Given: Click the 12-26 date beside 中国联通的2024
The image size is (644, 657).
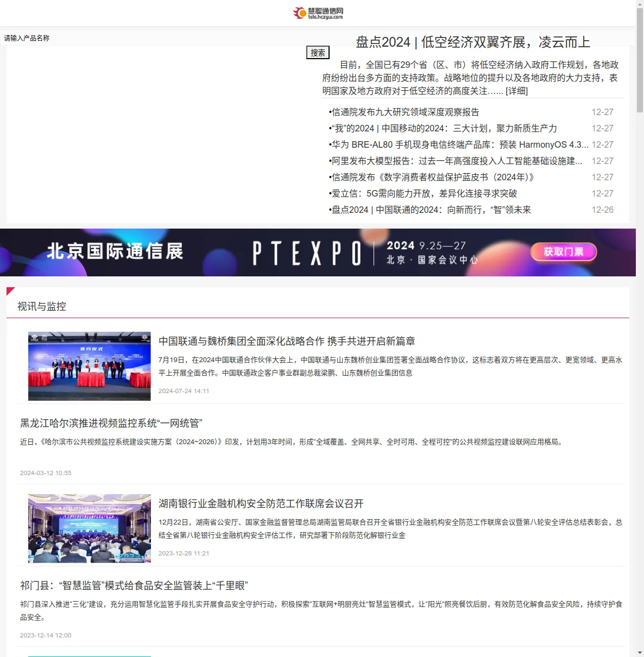Looking at the screenshot, I should 603,210.
